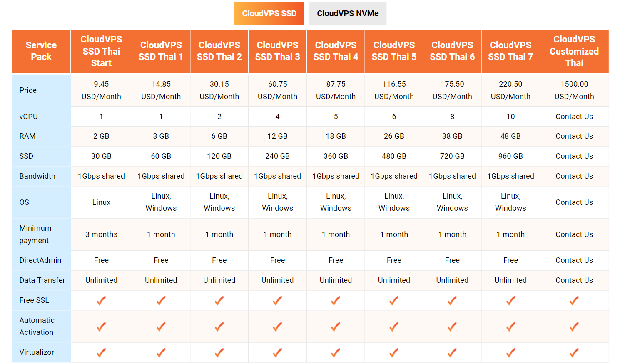Switch to the CloudVPS NVMe tab
The image size is (625, 364).
[x=348, y=13]
